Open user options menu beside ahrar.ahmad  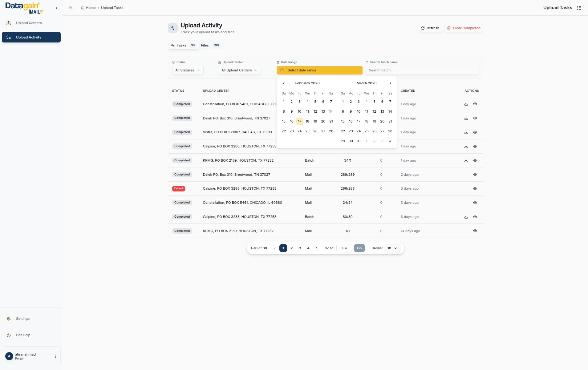pos(55,356)
